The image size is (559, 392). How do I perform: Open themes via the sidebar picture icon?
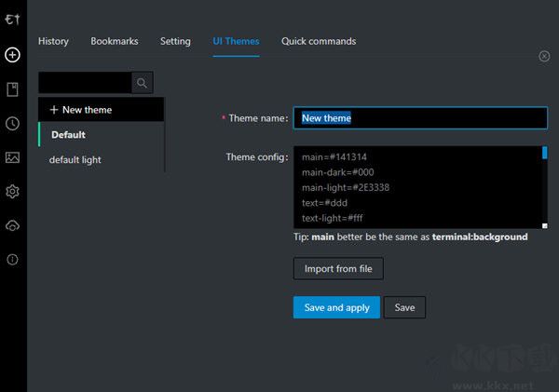pyautogui.click(x=12, y=157)
